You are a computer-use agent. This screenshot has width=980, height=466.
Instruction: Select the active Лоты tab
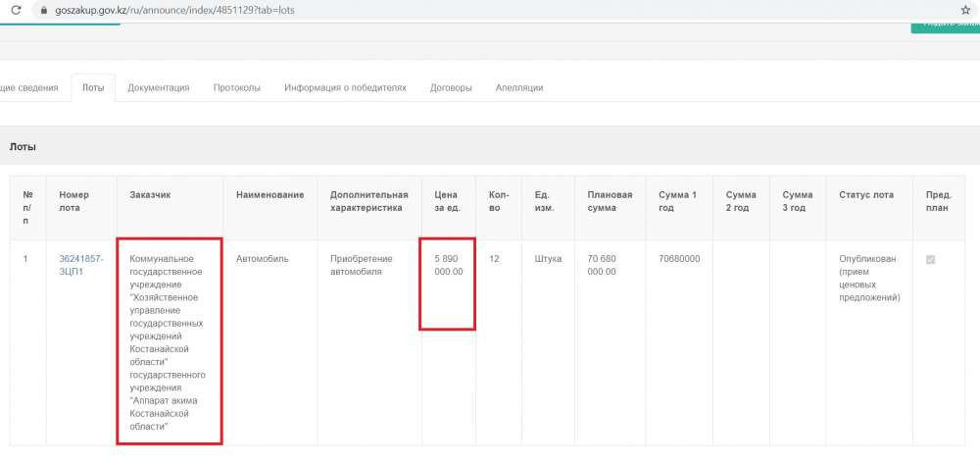point(93,87)
